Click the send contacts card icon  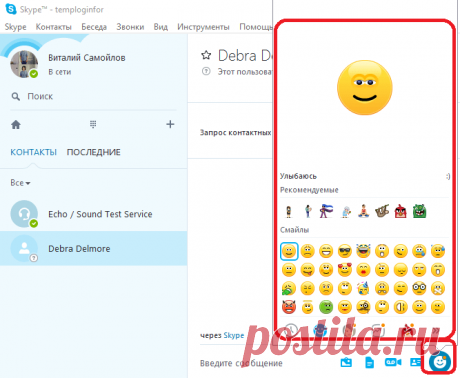coord(416,362)
